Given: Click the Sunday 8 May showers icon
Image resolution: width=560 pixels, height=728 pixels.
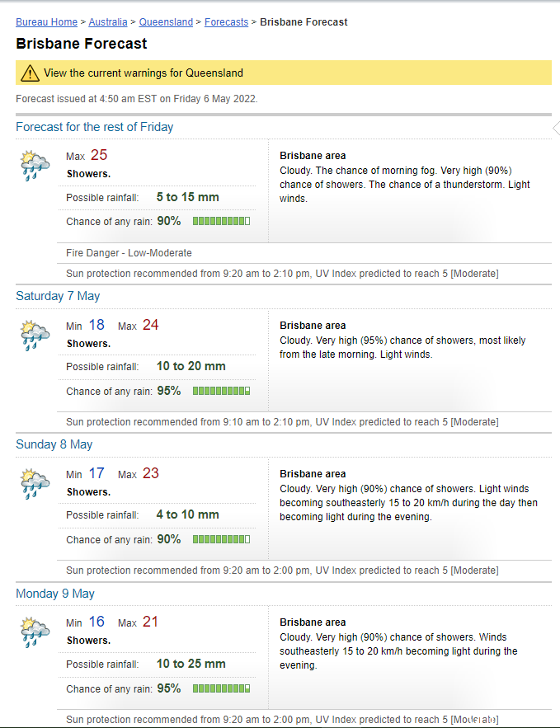Looking at the screenshot, I should click(x=35, y=484).
